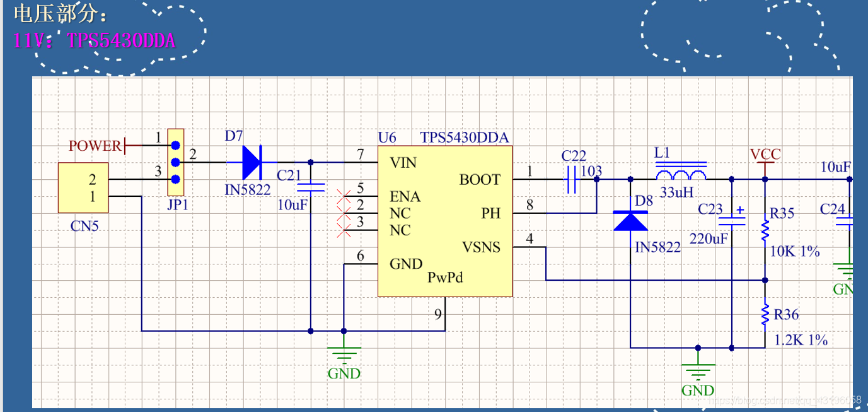
Task: Click the 'C23' designator label
Action: click(710, 209)
